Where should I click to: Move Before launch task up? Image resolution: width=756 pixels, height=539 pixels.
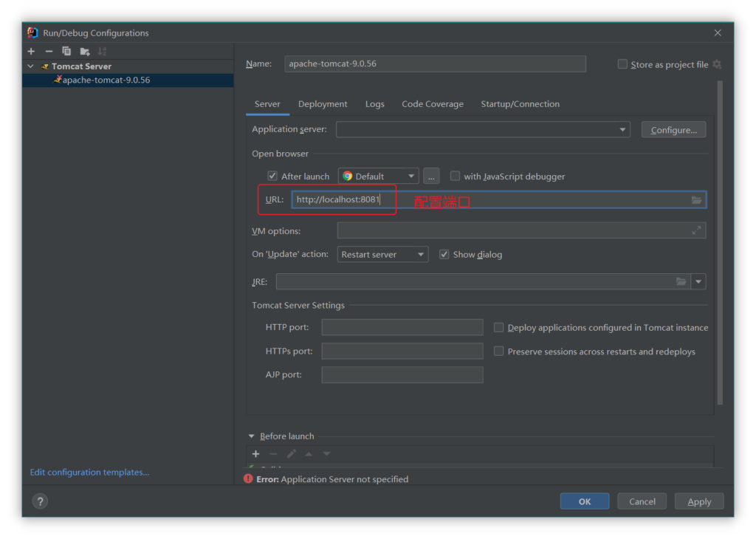[x=309, y=453]
